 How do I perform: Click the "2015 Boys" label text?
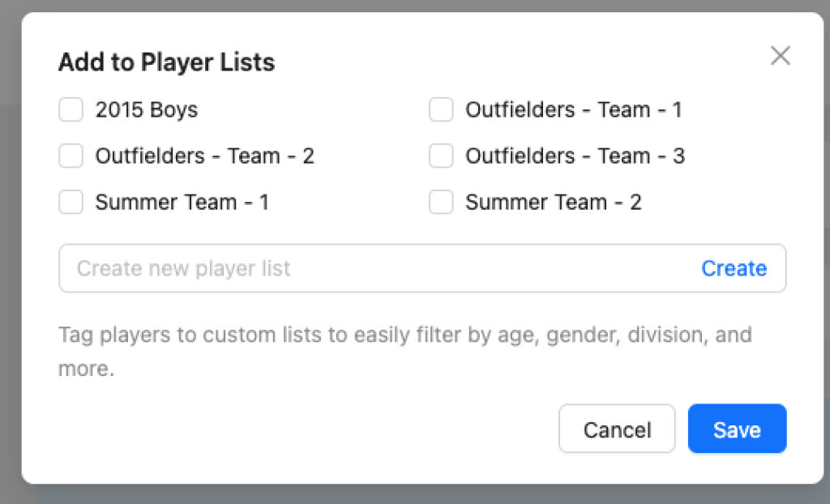pyautogui.click(x=147, y=109)
